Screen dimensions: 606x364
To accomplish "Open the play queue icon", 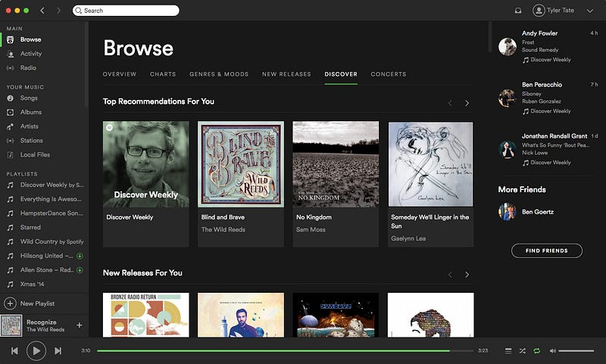I will point(508,350).
